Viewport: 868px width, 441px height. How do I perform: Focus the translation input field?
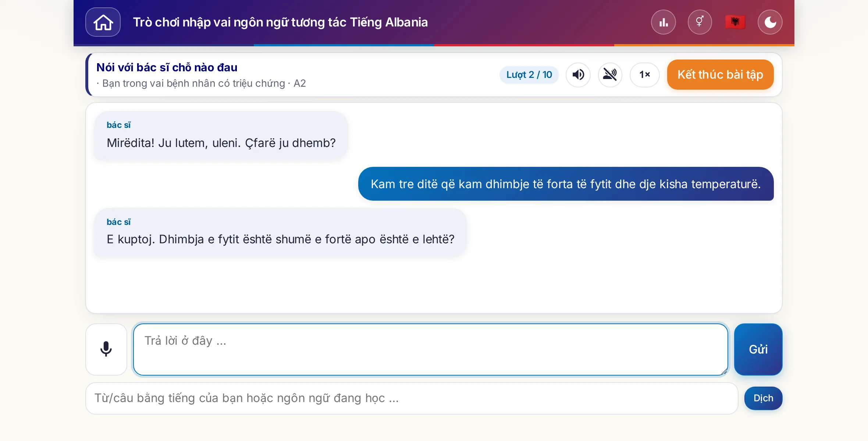(x=412, y=398)
